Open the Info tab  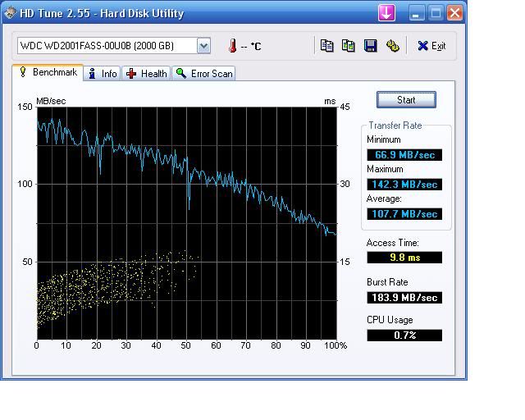tap(103, 73)
